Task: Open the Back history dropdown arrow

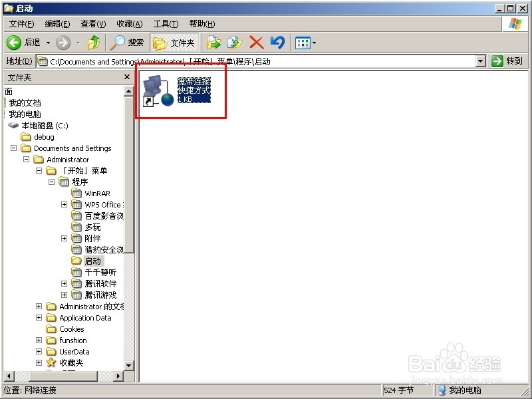Action: pyautogui.click(x=48, y=43)
